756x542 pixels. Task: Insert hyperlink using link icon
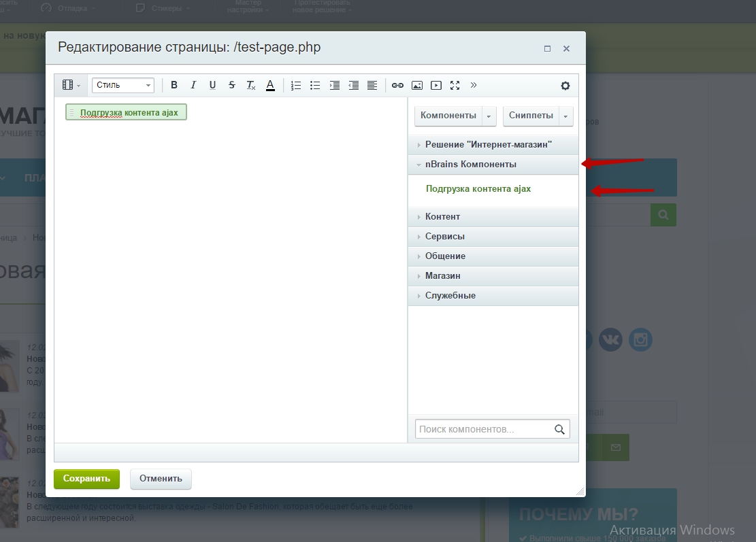click(397, 85)
